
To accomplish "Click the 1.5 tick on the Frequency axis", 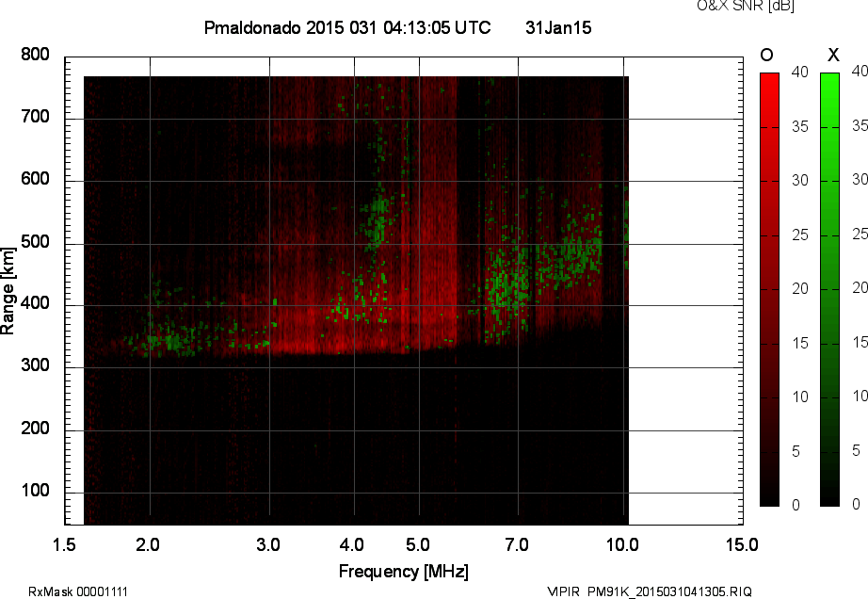I will point(64,544).
